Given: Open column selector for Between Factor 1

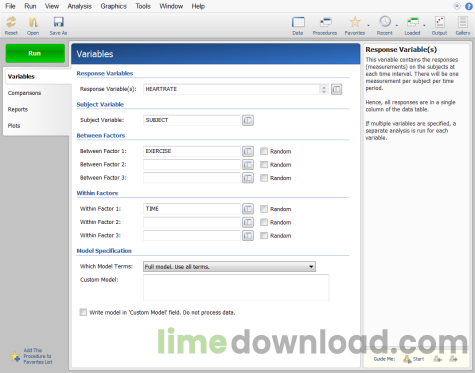Looking at the screenshot, I should click(x=248, y=151).
